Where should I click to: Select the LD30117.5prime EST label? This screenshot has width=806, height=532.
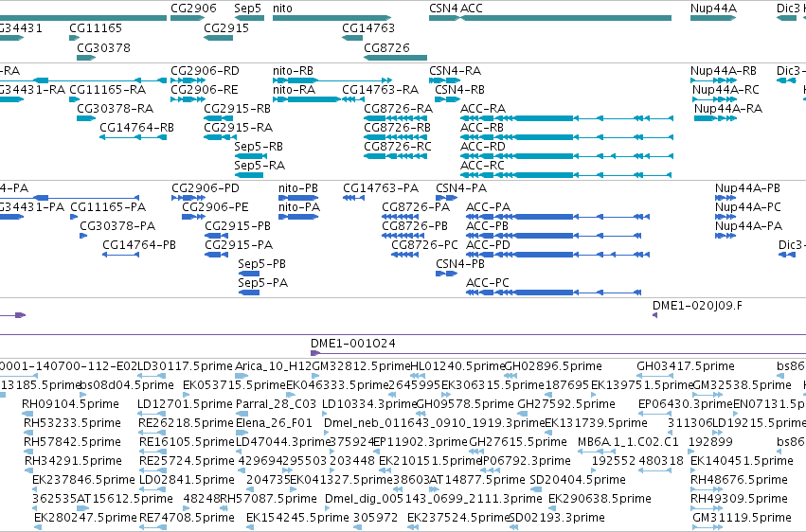pyautogui.click(x=185, y=366)
